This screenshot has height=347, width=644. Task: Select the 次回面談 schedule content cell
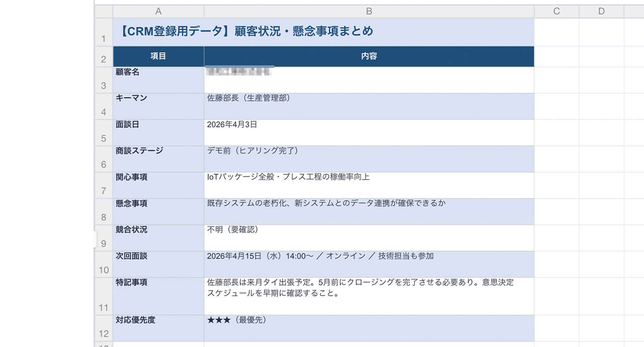pyautogui.click(x=369, y=264)
